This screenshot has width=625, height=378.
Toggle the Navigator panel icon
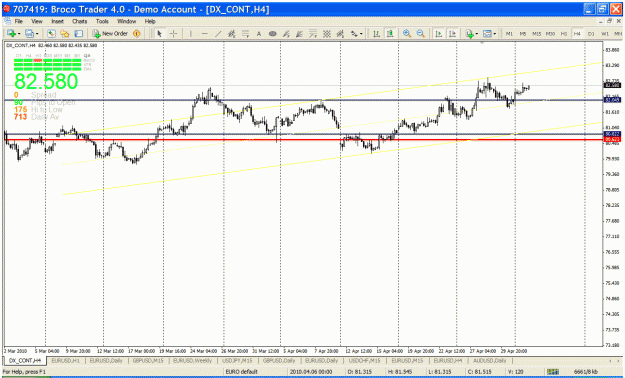(x=65, y=34)
